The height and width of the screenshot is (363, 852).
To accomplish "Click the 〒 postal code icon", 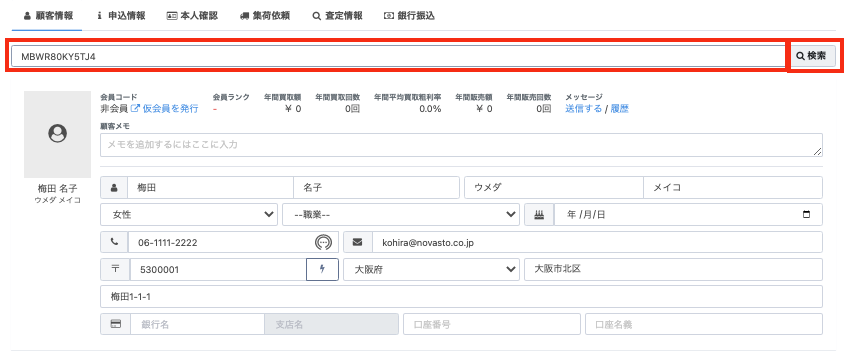I will (115, 269).
